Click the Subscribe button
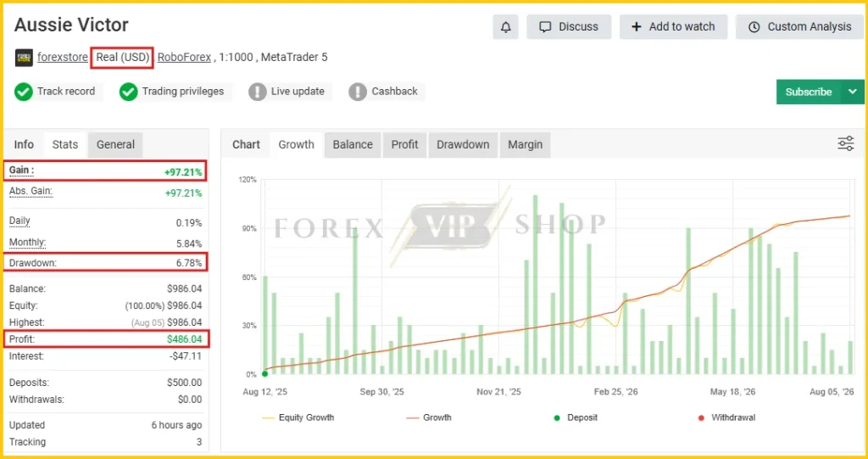This screenshot has width=868, height=459. [808, 92]
